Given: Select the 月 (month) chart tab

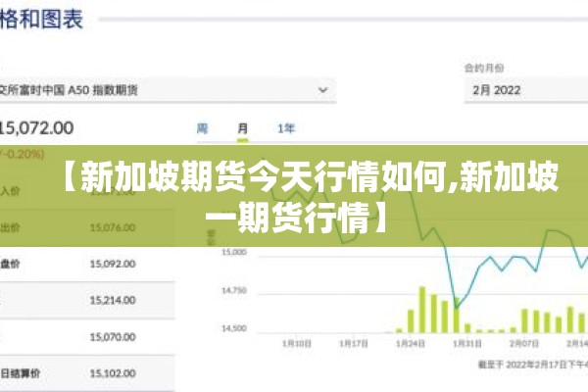Looking at the screenshot, I should [243, 128].
